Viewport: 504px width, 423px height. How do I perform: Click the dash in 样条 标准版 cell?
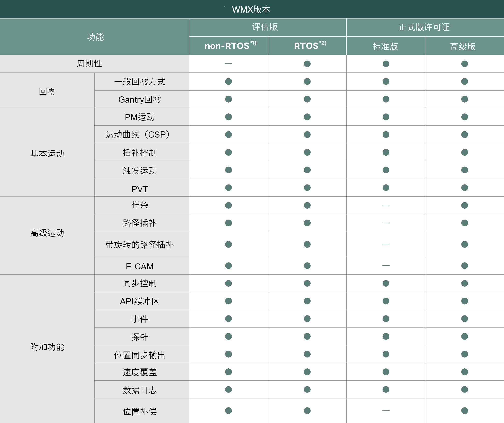pos(386,205)
